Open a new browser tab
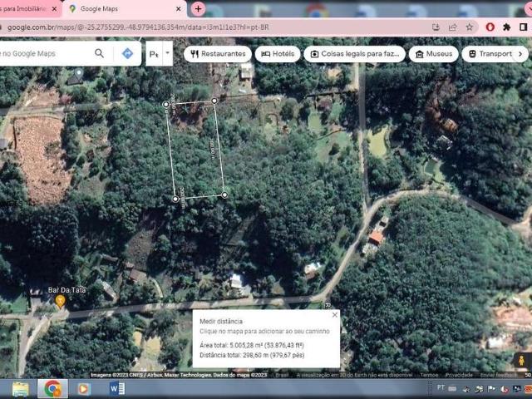This screenshot has height=399, width=532. [198, 8]
